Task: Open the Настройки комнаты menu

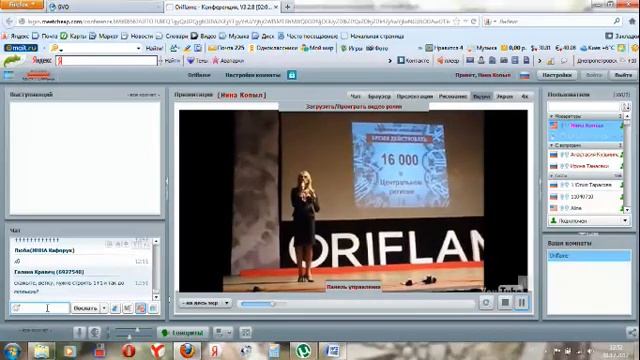Action: click(x=253, y=75)
